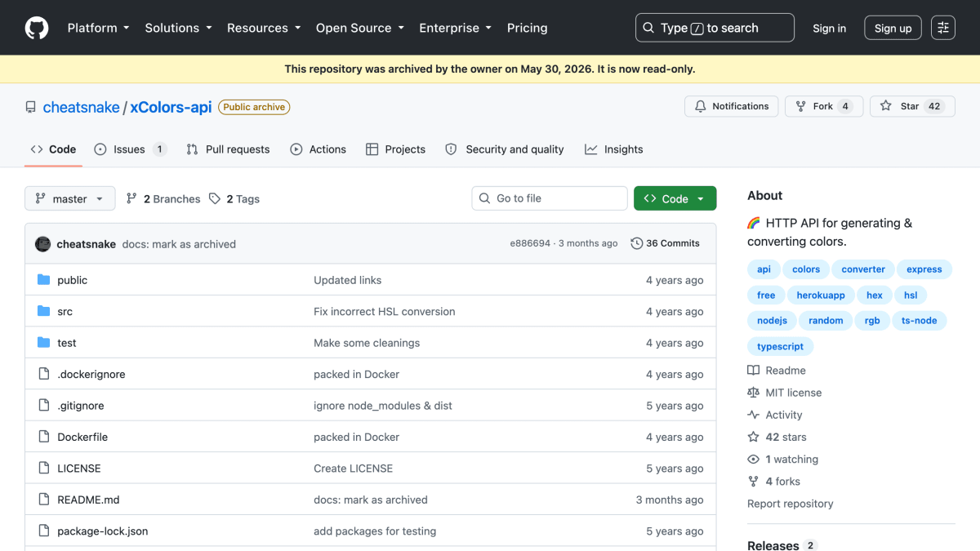Click "Fix incorrect HSL conversion" commit message

click(385, 311)
